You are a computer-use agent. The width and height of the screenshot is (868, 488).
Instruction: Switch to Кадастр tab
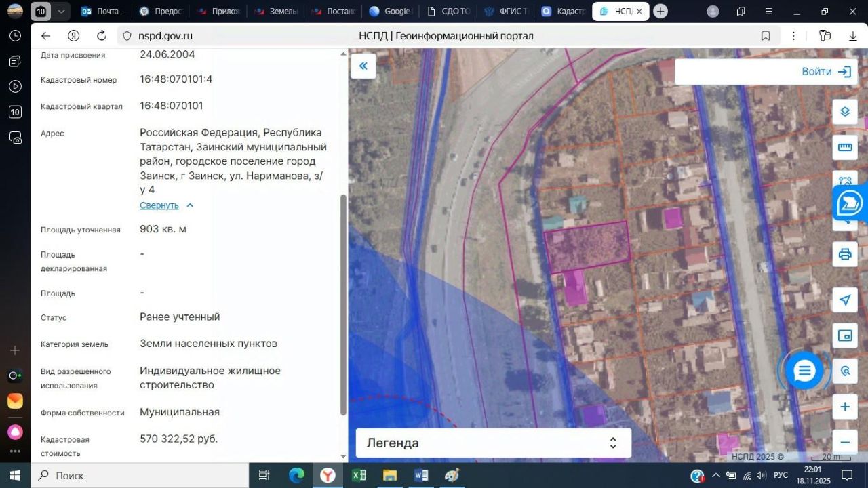[563, 12]
